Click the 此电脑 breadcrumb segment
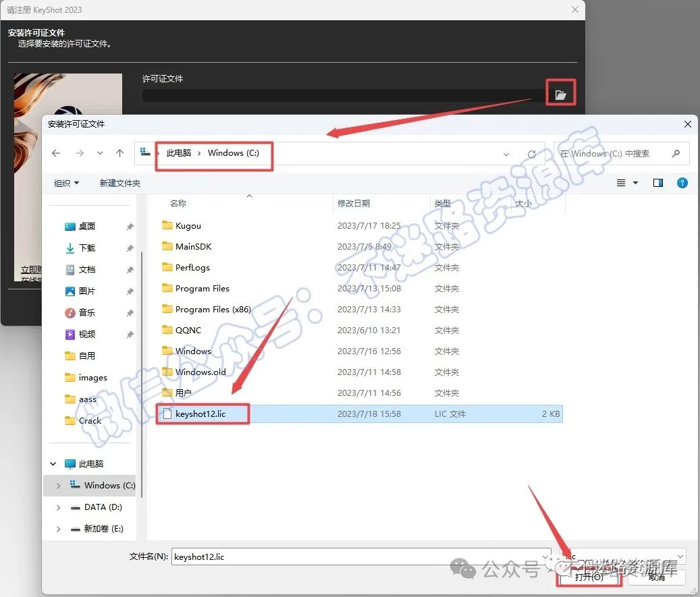The image size is (700, 597). pyautogui.click(x=179, y=153)
